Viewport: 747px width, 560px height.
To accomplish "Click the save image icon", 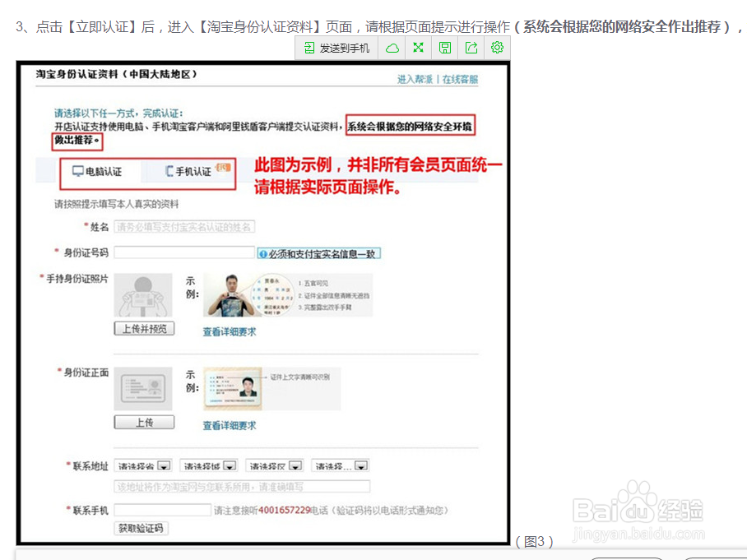I will [445, 48].
